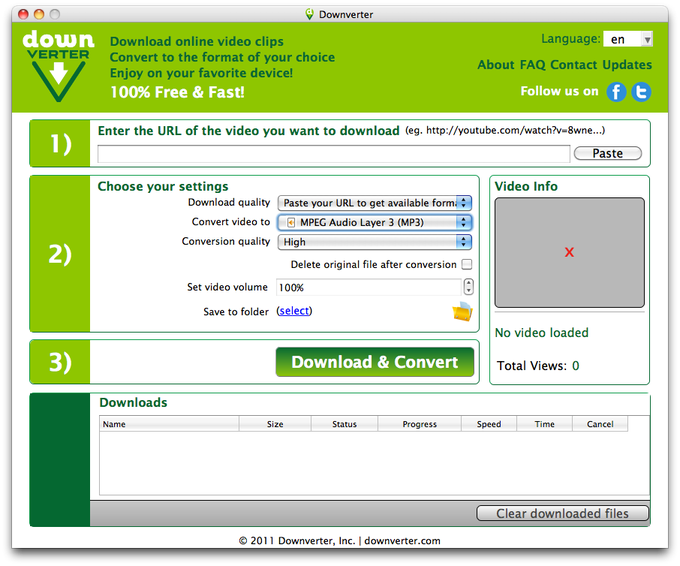680x566 pixels.
Task: Click the Cancel column header
Action: pos(600,424)
